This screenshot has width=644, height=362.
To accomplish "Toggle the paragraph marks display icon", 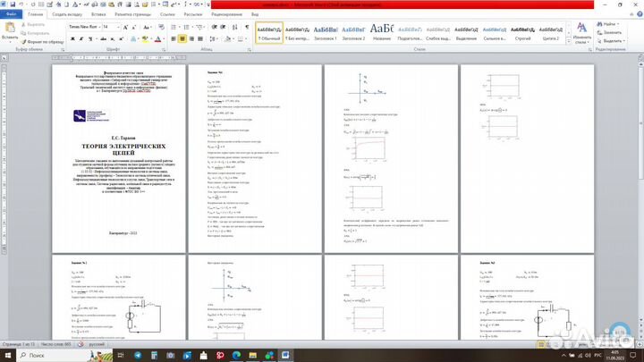I will tap(246, 28).
